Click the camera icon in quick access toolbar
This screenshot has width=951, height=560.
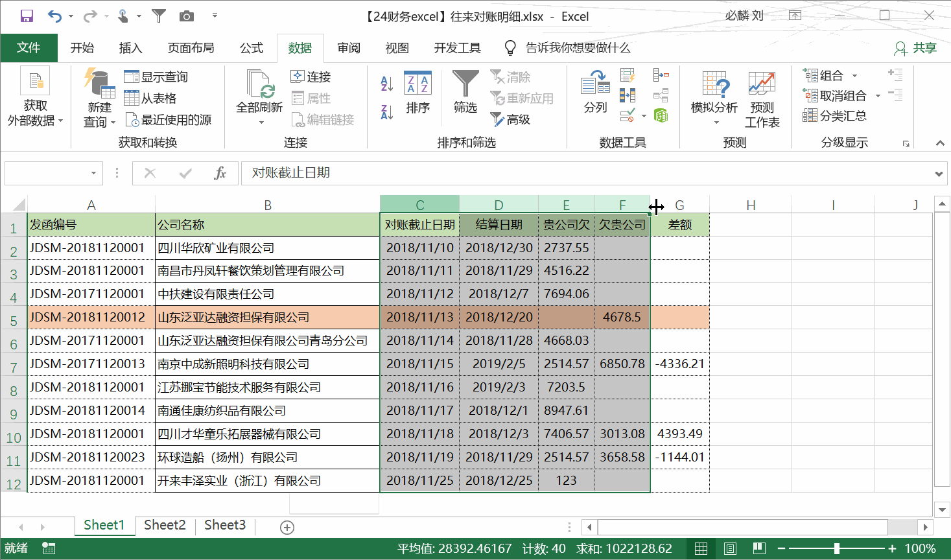coord(187,16)
